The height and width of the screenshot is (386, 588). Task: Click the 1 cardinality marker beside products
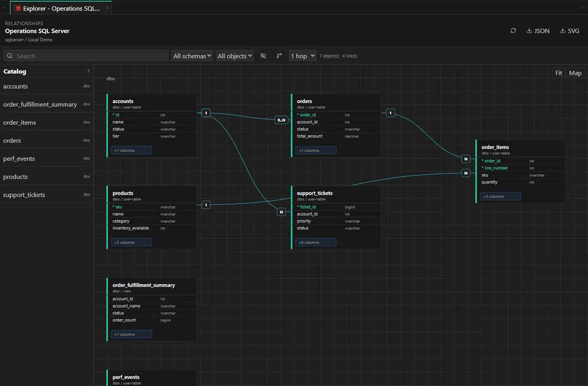click(x=206, y=205)
